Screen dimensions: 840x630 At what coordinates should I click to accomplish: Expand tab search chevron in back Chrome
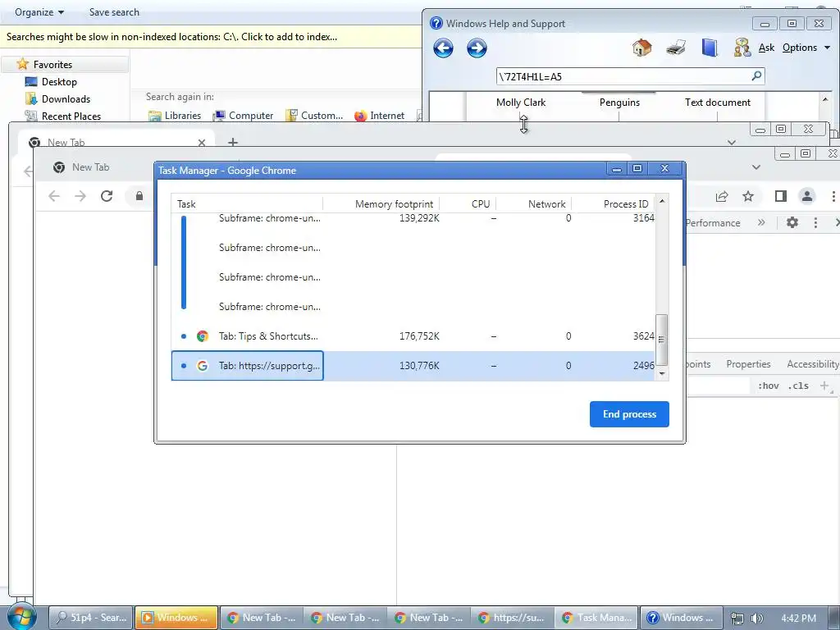click(x=731, y=143)
